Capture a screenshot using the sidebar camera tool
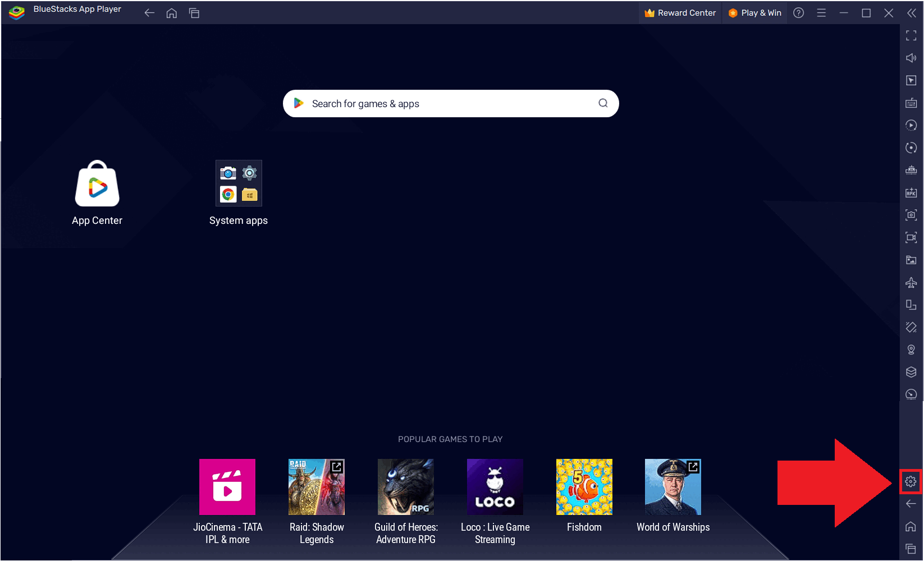 911,215
